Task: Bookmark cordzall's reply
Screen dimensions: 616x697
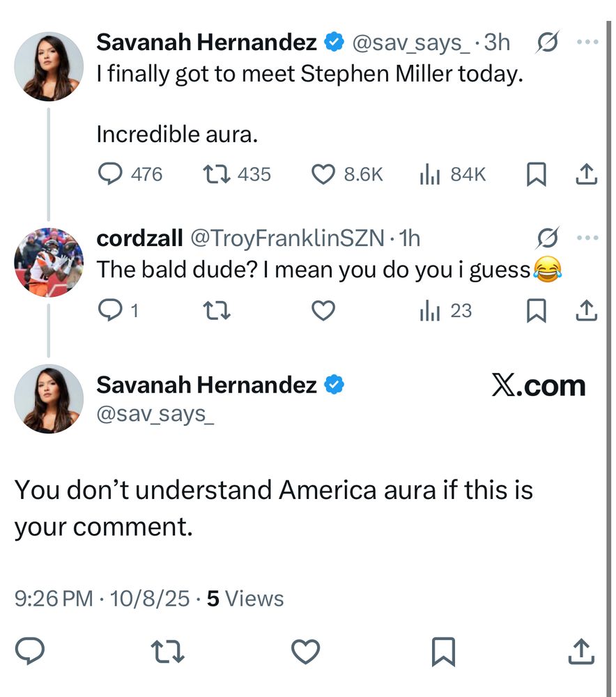Action: (x=535, y=310)
